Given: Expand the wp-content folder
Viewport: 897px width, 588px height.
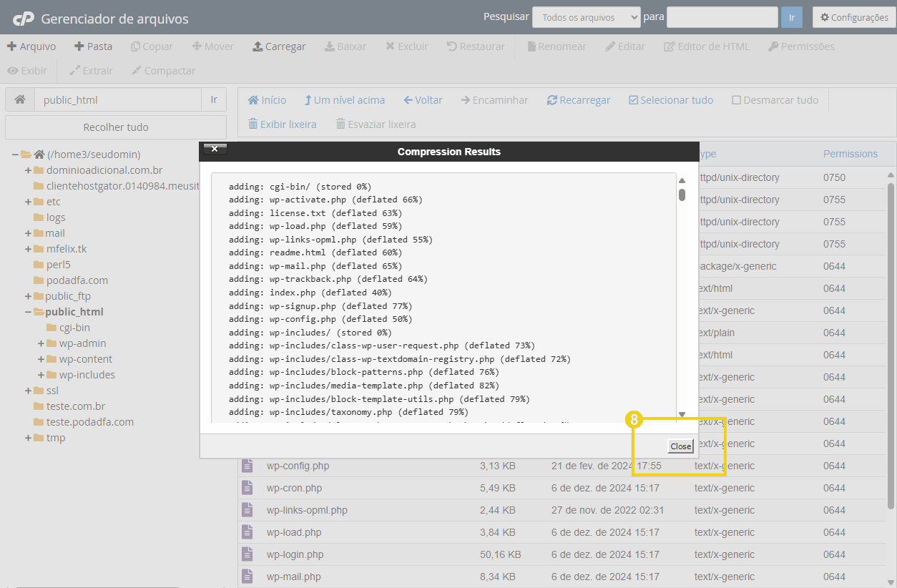Looking at the screenshot, I should 41,359.
